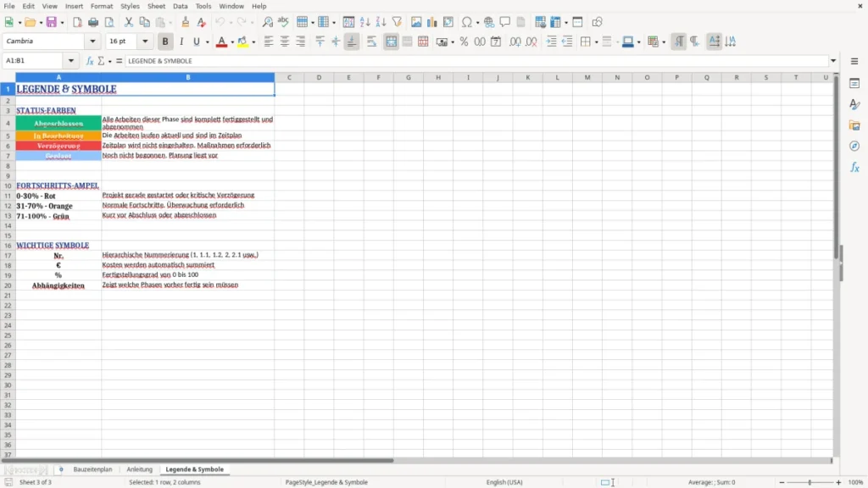The width and height of the screenshot is (868, 488).
Task: Switch to Bauzeitenplan sheet tab
Action: pyautogui.click(x=92, y=469)
